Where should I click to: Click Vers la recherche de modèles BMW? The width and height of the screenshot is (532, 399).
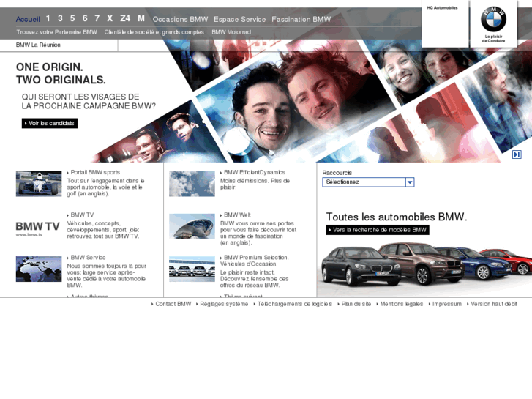pos(378,230)
